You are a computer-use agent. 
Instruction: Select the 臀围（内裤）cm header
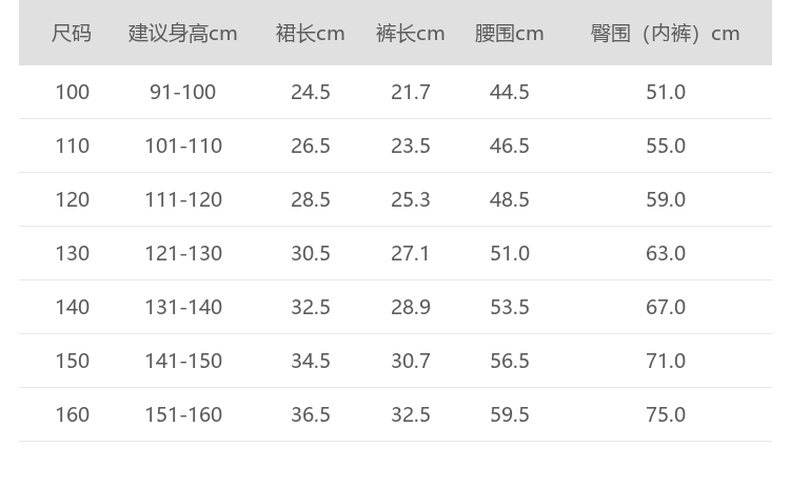pyautogui.click(x=665, y=33)
